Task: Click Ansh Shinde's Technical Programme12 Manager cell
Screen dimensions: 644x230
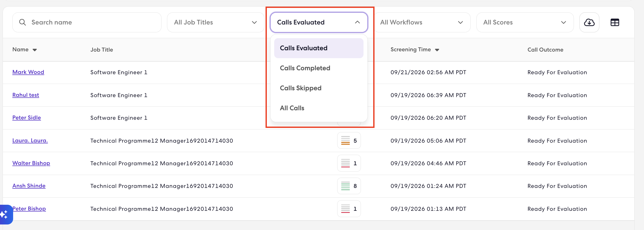Action: [x=162, y=186]
